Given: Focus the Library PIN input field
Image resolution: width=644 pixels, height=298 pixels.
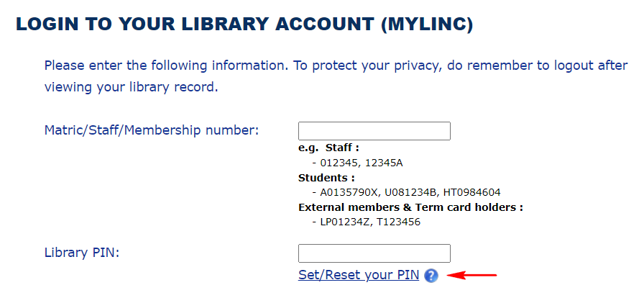Looking at the screenshot, I should pos(374,253).
